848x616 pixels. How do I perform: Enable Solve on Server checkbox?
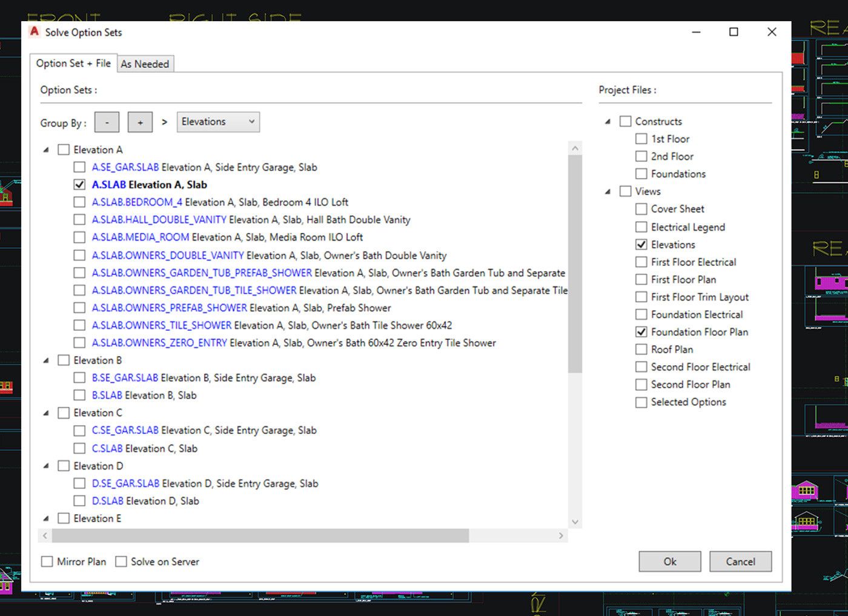point(121,561)
